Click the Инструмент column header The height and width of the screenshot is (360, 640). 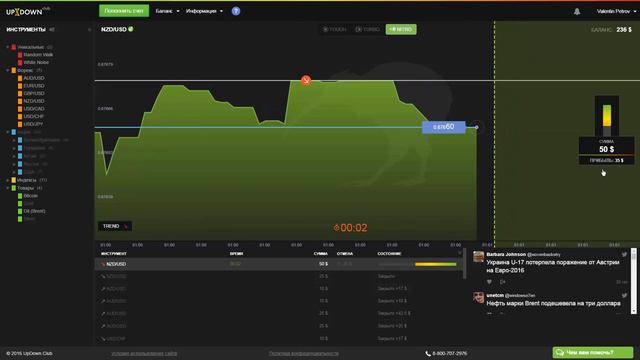click(114, 253)
